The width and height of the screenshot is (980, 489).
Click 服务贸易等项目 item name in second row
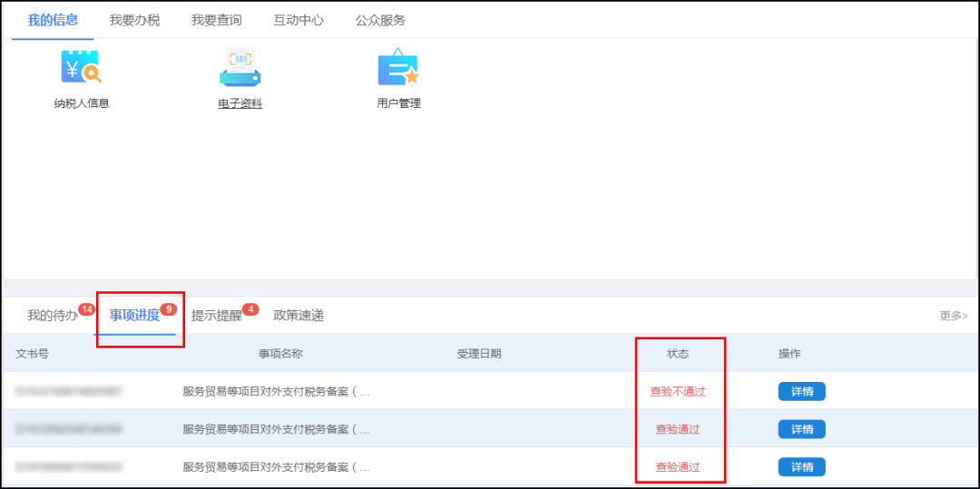pyautogui.click(x=276, y=430)
